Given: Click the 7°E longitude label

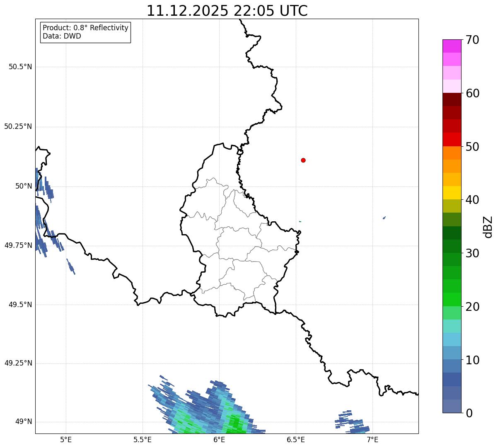Looking at the screenshot, I should (372, 439).
